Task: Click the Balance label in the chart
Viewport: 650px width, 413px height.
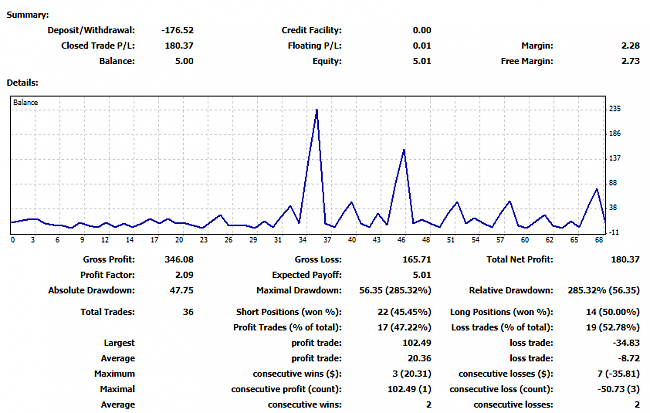Action: click(x=26, y=102)
